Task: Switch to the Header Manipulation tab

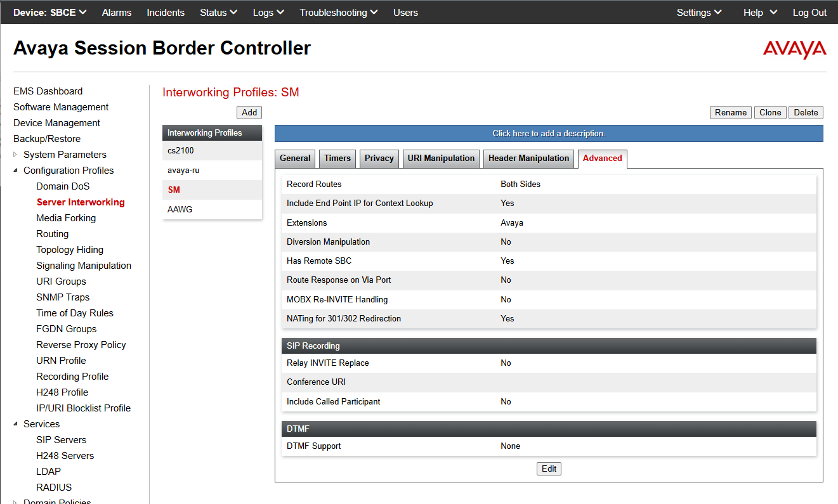Action: (528, 158)
